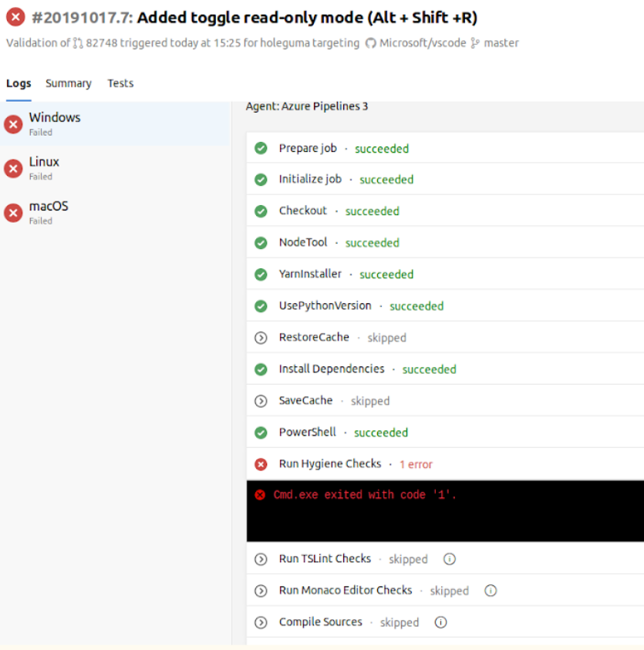Click the red failed icon next to Windows

tap(13, 124)
